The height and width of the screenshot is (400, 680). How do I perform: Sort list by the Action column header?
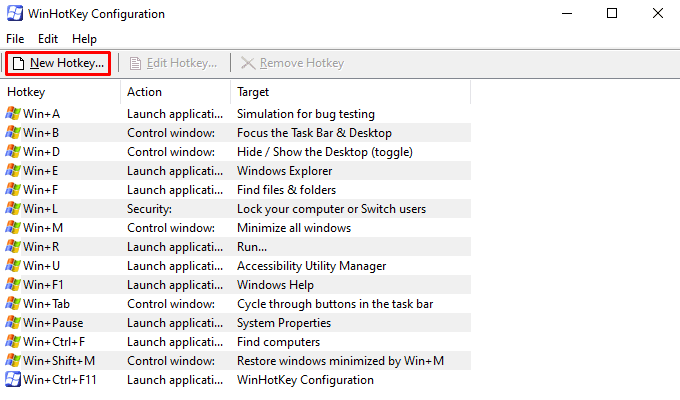coord(176,92)
